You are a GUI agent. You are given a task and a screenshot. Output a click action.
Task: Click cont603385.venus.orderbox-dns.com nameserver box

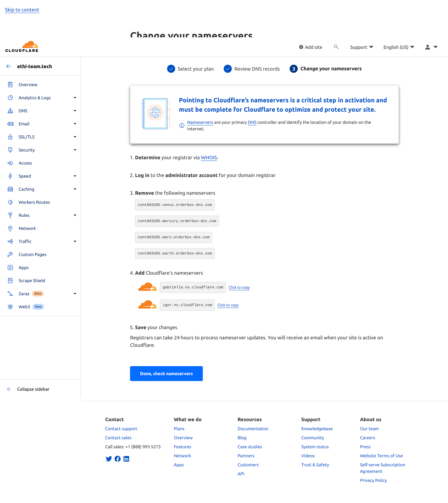pyautogui.click(x=175, y=205)
